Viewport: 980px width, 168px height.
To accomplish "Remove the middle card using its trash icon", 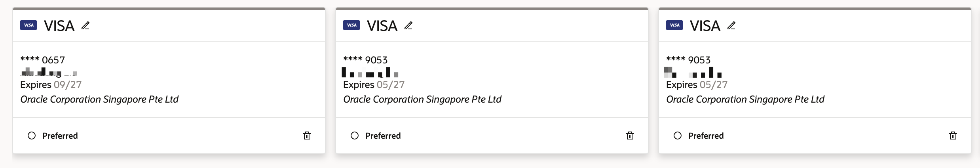I will (630, 136).
